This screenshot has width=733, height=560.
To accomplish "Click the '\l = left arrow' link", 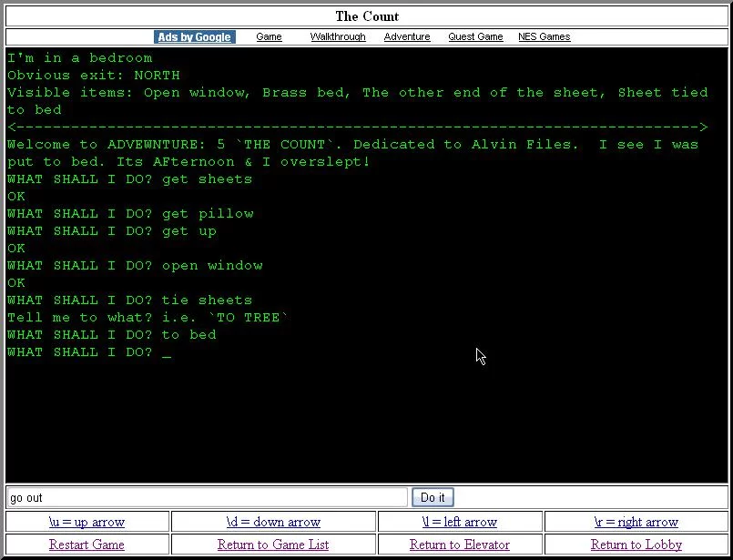I will coord(460,522).
